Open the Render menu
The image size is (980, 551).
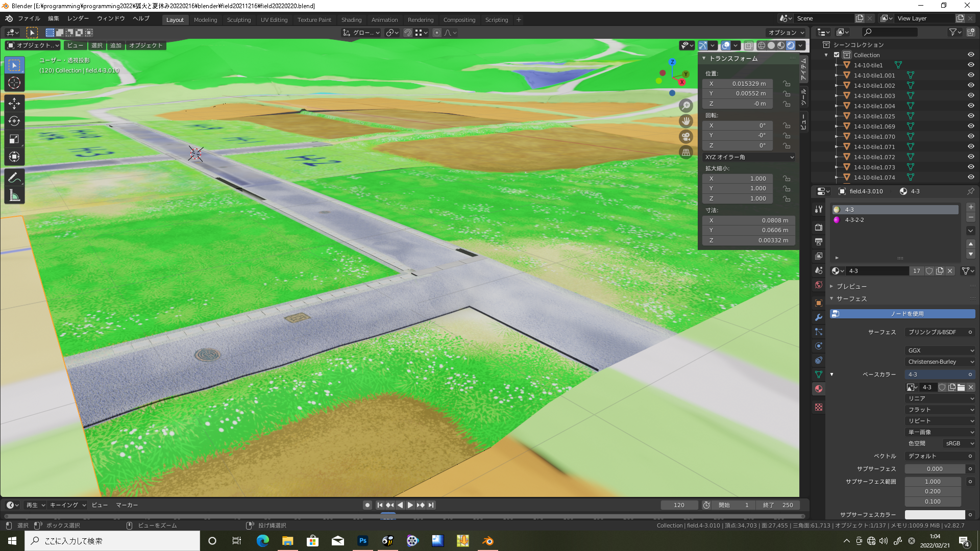pyautogui.click(x=78, y=18)
